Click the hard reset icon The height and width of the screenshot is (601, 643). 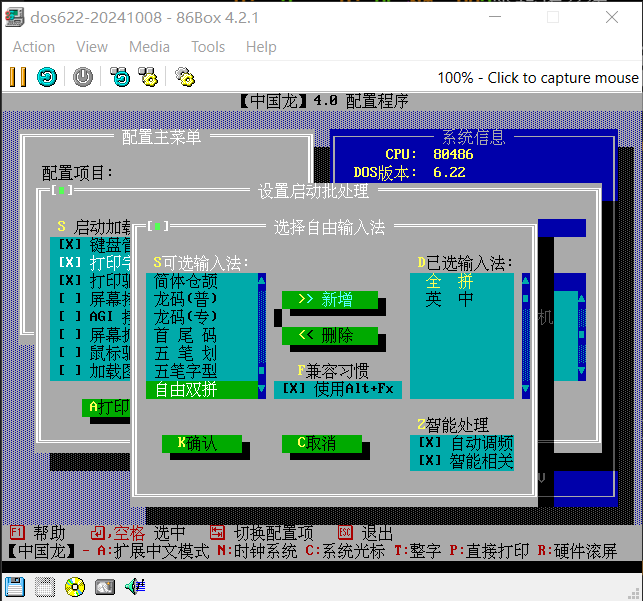pyautogui.click(x=46, y=77)
